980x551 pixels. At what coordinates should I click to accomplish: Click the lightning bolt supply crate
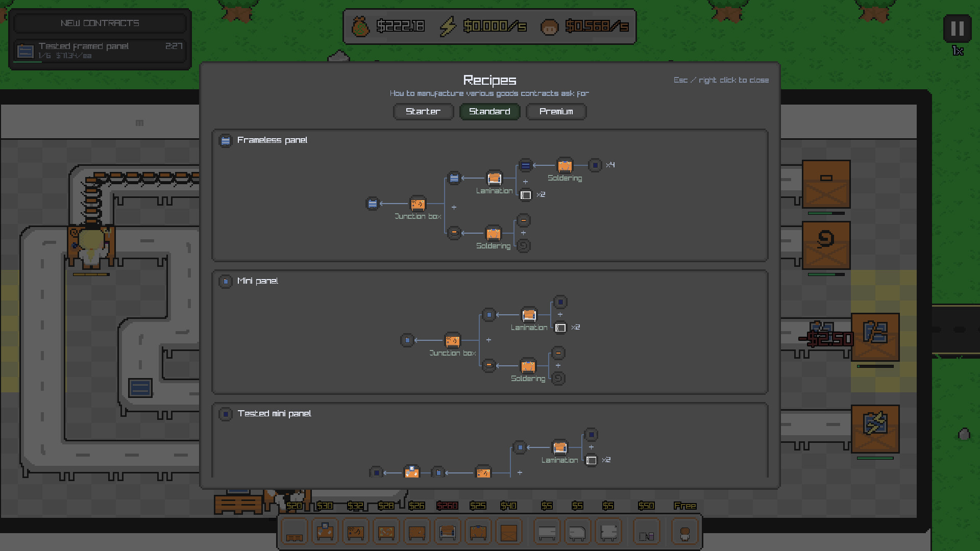tap(875, 429)
